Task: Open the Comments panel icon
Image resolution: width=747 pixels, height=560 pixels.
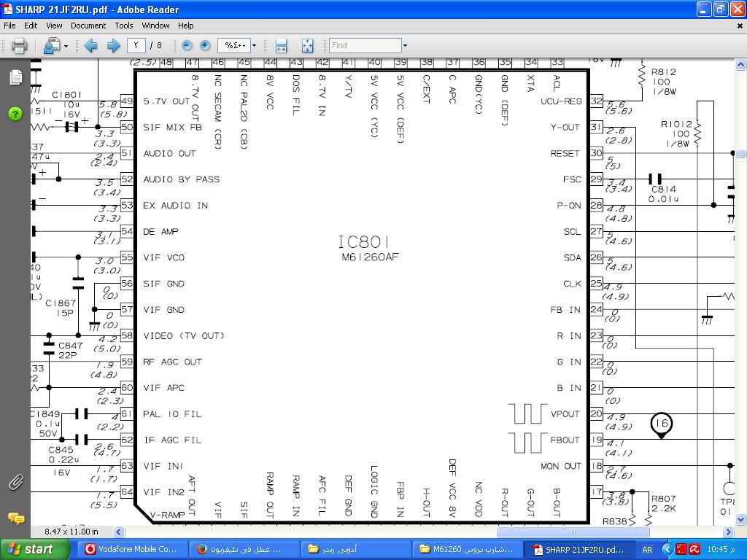Action: tap(16, 518)
